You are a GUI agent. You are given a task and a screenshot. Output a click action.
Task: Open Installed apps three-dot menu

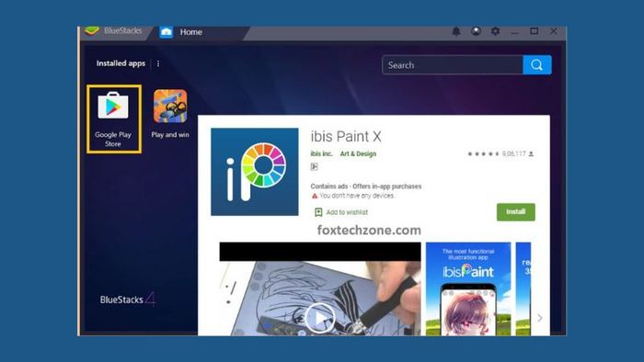pyautogui.click(x=158, y=63)
